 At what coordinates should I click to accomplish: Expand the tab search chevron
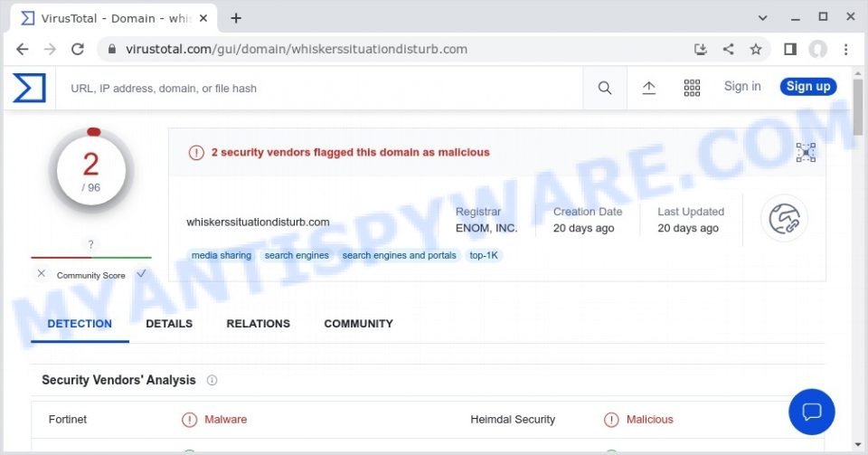763,18
